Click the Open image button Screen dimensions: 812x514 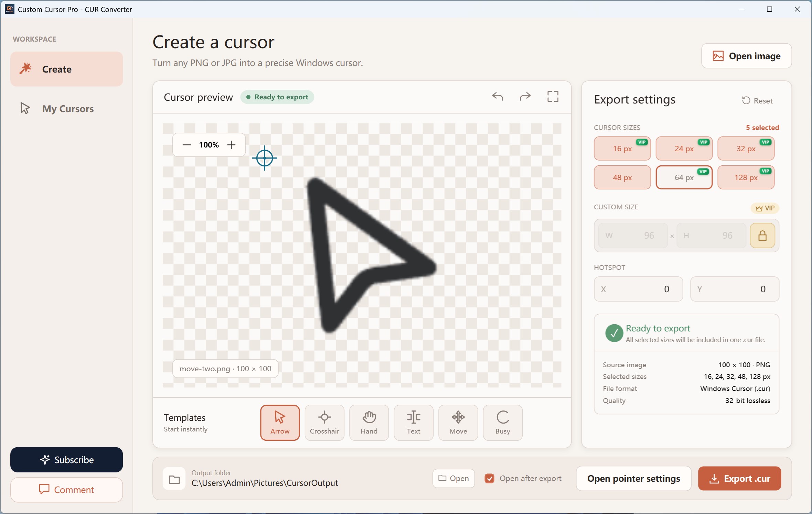746,56
